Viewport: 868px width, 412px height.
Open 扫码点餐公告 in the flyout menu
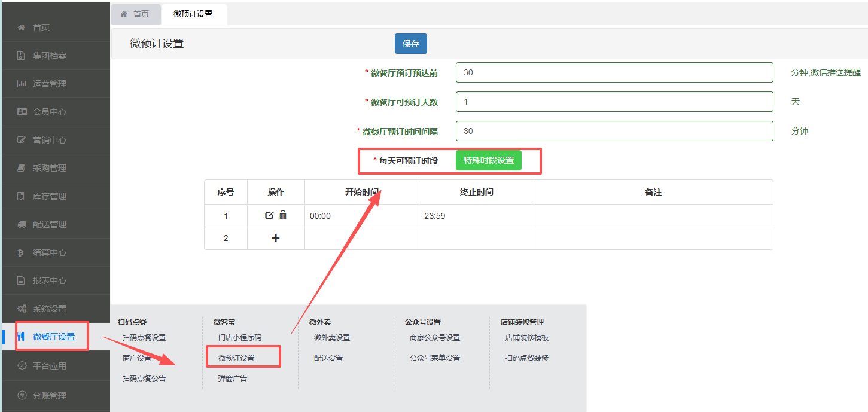pyautogui.click(x=144, y=379)
